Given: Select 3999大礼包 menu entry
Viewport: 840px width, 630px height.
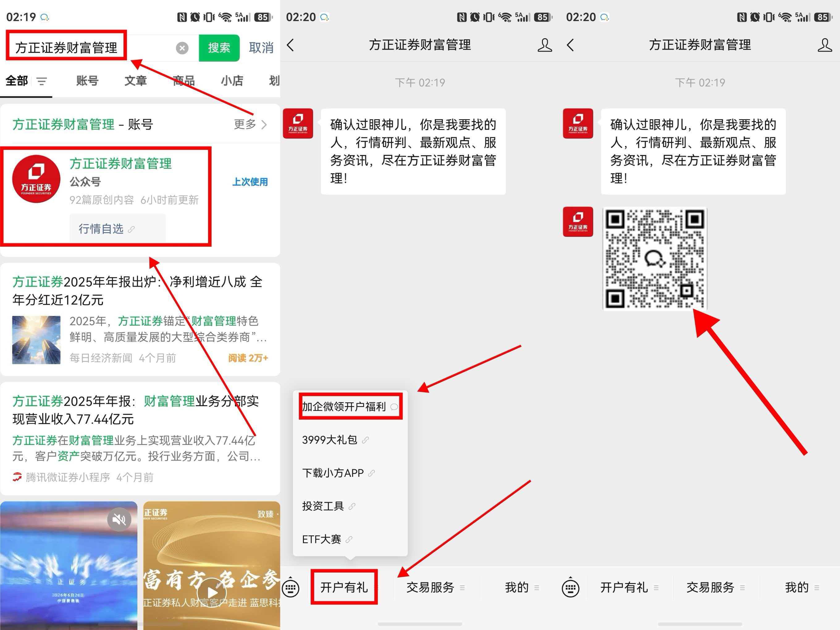Looking at the screenshot, I should point(350,440).
